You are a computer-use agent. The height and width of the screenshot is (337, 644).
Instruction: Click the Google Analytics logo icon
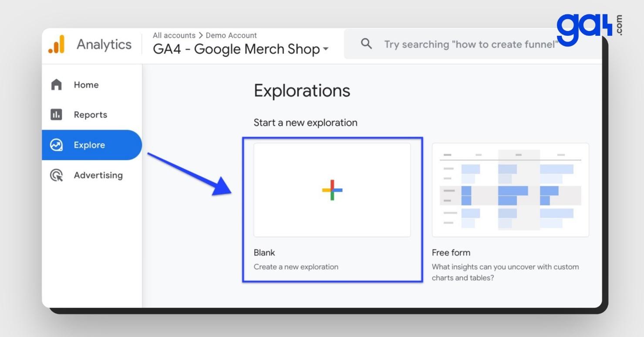(x=57, y=44)
